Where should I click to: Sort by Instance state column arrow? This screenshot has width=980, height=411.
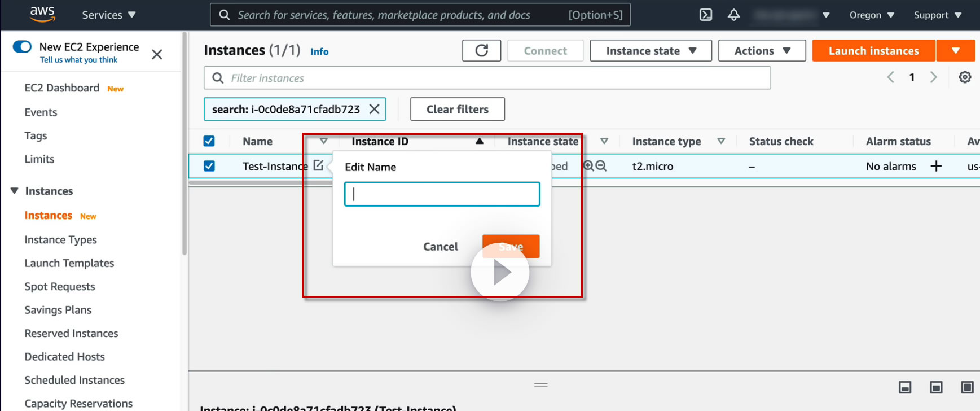(x=604, y=141)
